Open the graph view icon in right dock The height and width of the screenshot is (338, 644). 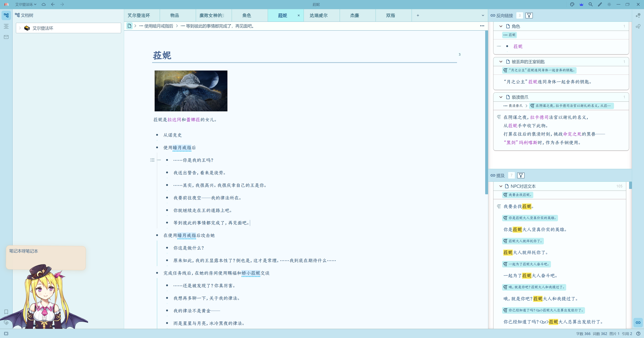[638, 15]
